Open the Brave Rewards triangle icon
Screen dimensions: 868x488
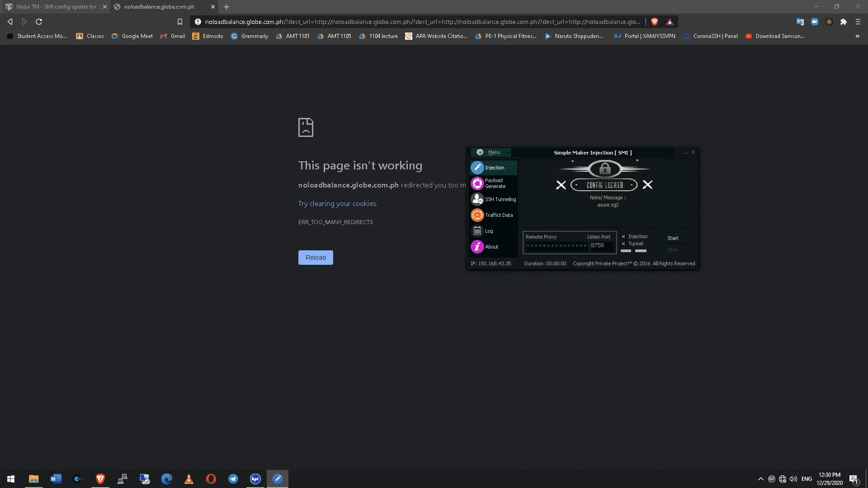670,22
